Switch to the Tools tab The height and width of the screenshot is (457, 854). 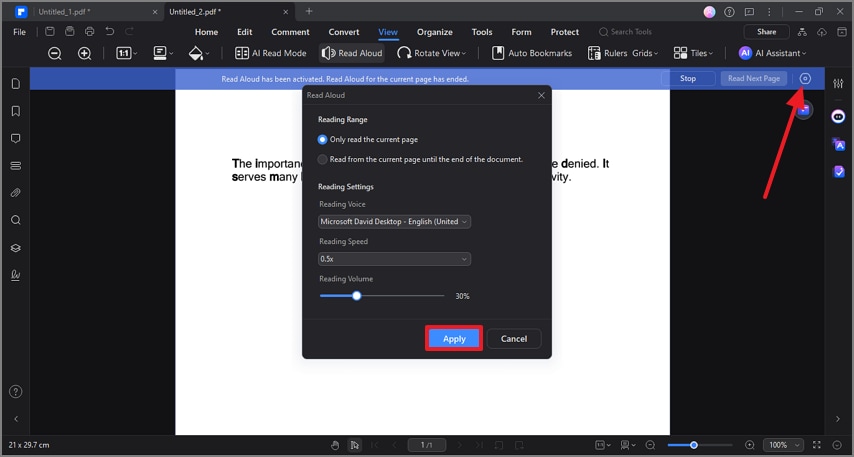pos(482,32)
